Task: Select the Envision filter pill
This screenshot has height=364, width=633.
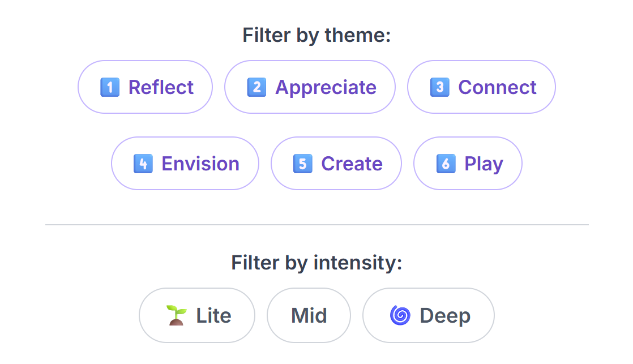Action: coord(185,164)
